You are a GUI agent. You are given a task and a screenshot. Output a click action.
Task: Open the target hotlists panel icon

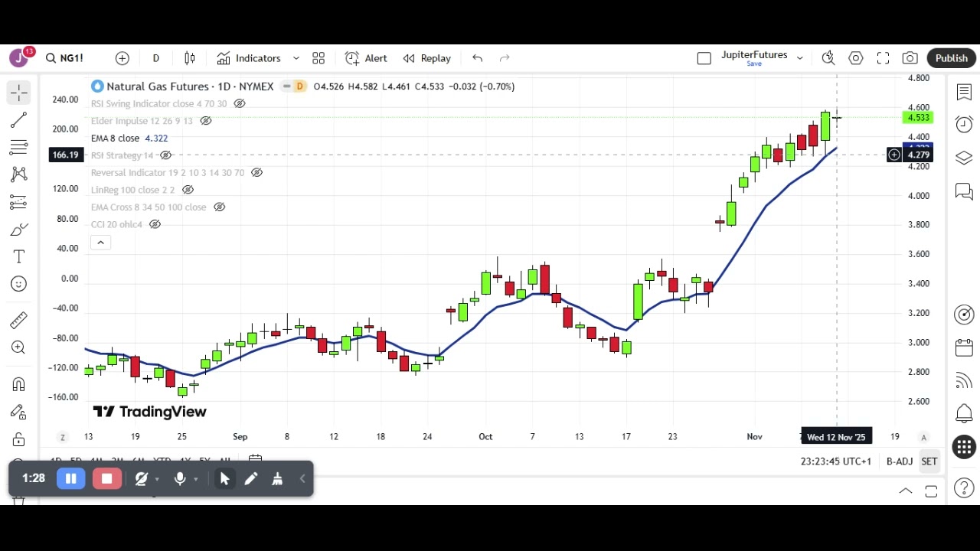click(964, 315)
